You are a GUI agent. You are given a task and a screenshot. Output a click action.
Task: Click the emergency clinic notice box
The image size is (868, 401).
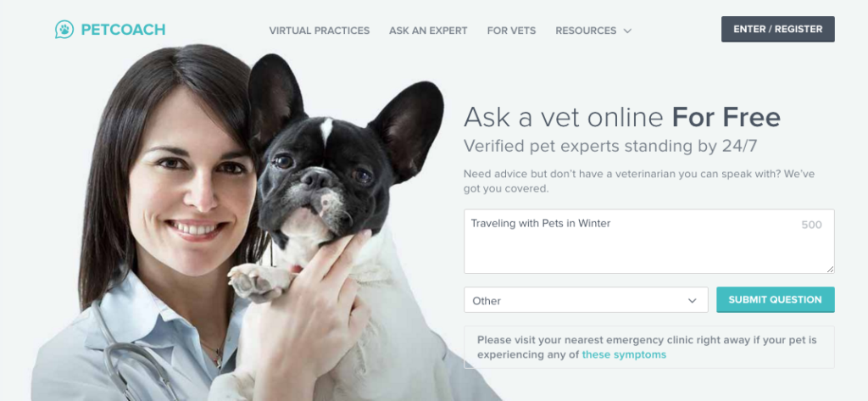point(648,348)
